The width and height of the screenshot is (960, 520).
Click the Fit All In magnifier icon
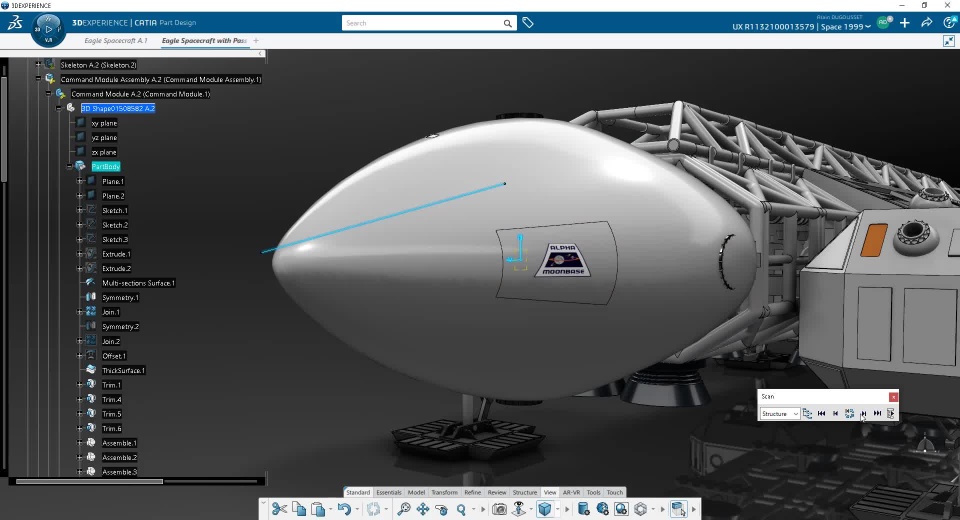[403, 508]
